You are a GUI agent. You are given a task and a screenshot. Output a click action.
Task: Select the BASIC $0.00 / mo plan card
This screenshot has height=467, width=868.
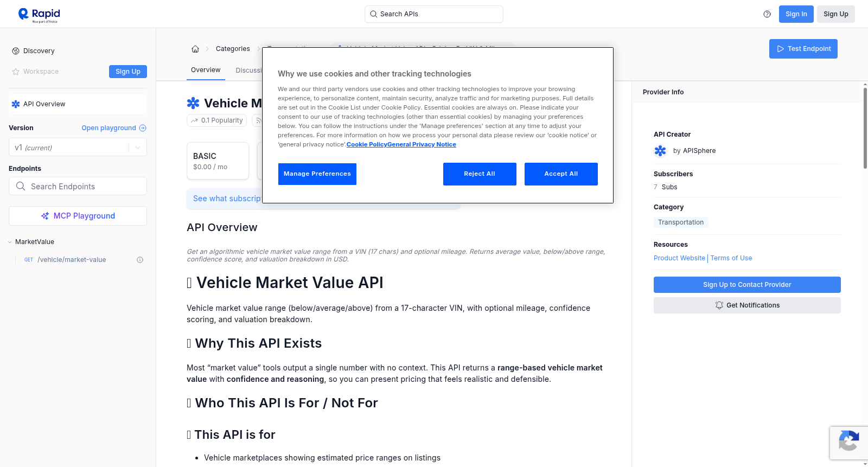pyautogui.click(x=218, y=161)
